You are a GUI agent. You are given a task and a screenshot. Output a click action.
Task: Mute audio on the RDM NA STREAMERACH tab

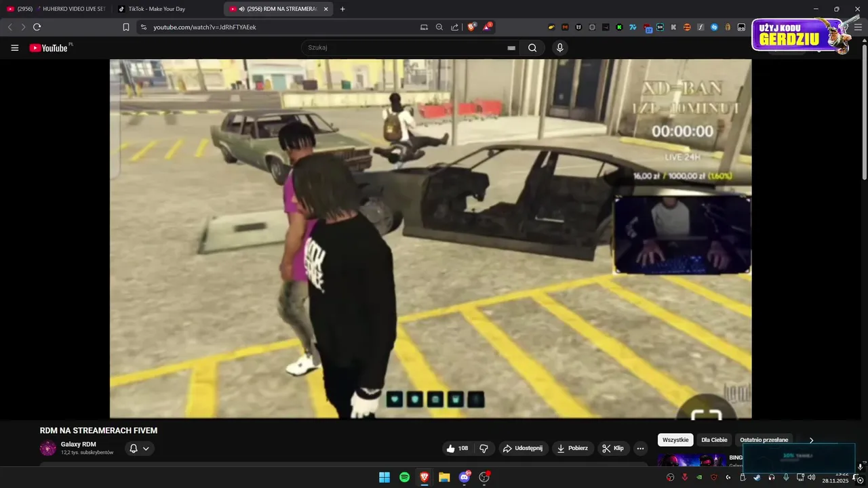(x=242, y=9)
